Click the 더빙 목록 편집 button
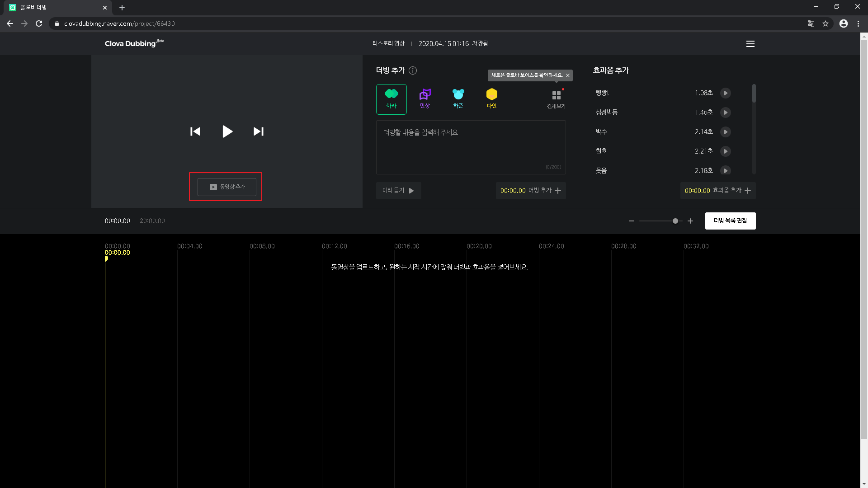The width and height of the screenshot is (868, 488). point(730,221)
